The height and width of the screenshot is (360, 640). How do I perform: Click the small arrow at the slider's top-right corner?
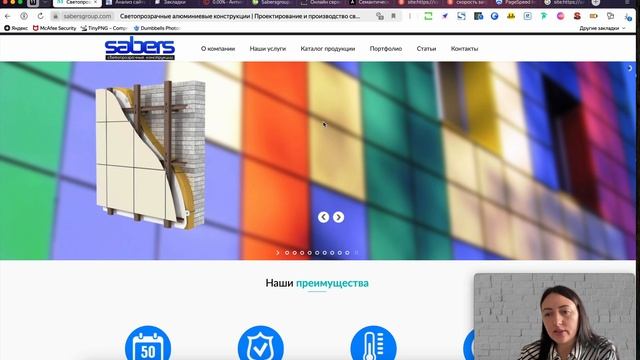click(x=630, y=68)
